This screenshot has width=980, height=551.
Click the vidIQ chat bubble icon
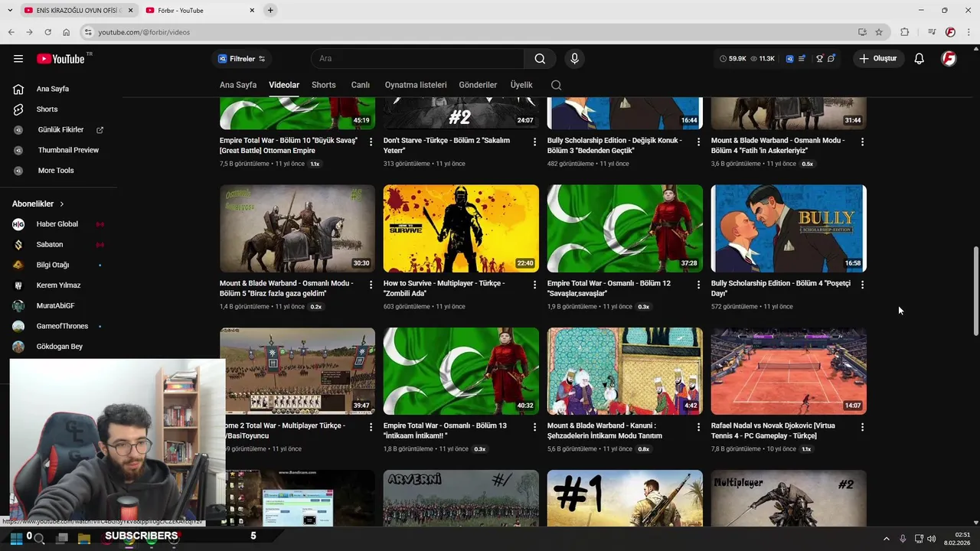(831, 59)
